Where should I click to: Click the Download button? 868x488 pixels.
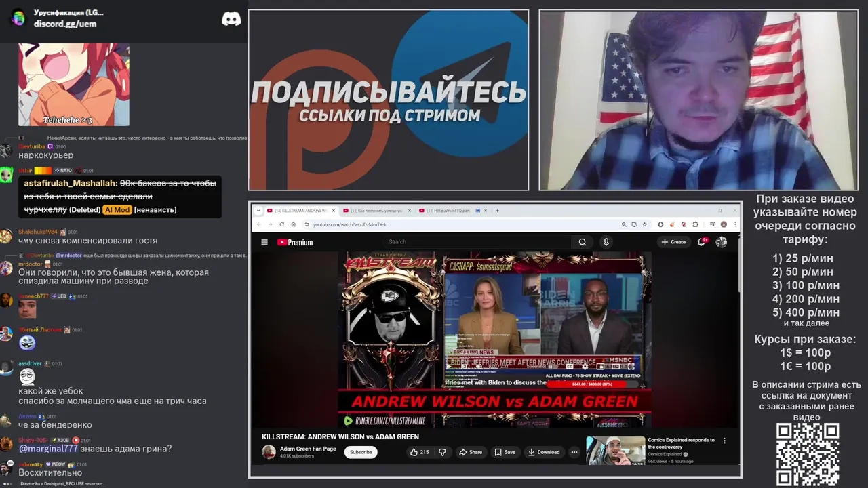pos(544,452)
